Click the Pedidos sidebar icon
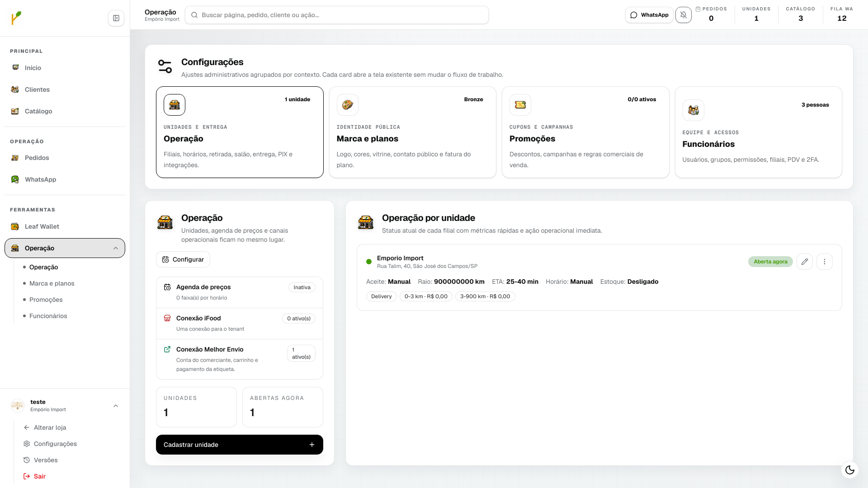The width and height of the screenshot is (868, 488). click(15, 158)
